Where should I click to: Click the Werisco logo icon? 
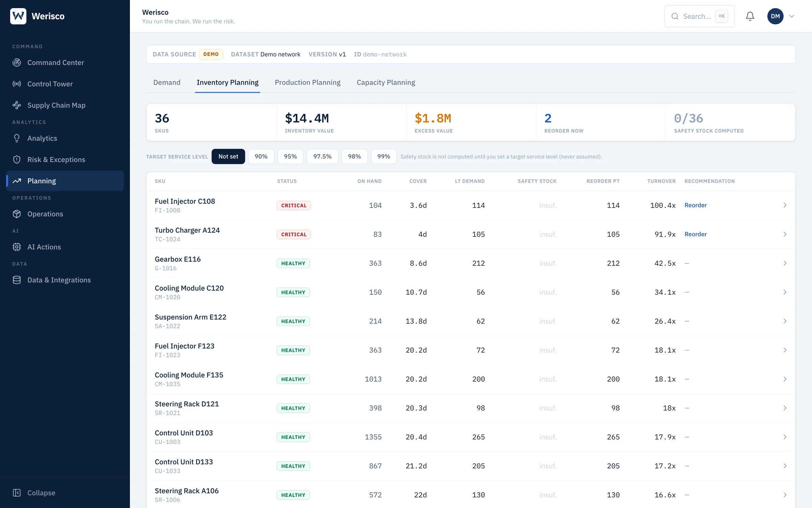(x=18, y=16)
